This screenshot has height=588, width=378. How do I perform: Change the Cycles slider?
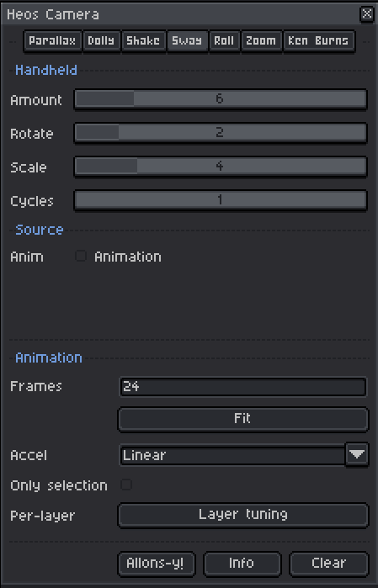click(221, 200)
